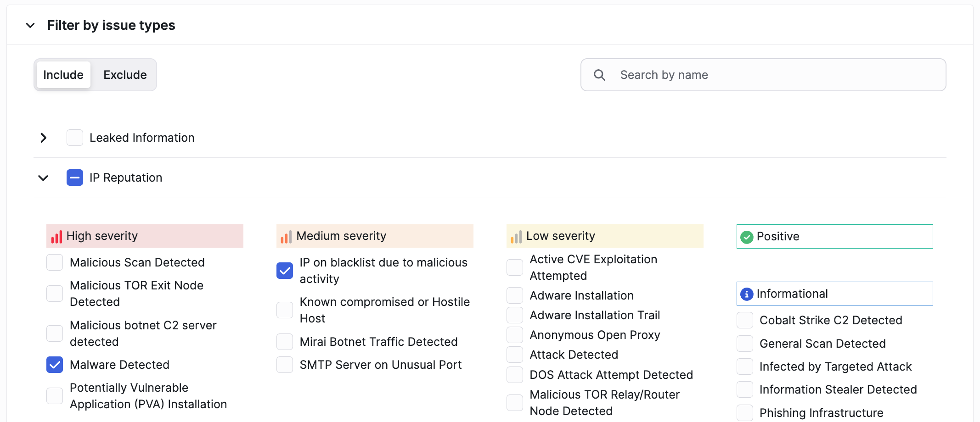
Task: Check Adware Installation Trail
Action: pyautogui.click(x=515, y=315)
